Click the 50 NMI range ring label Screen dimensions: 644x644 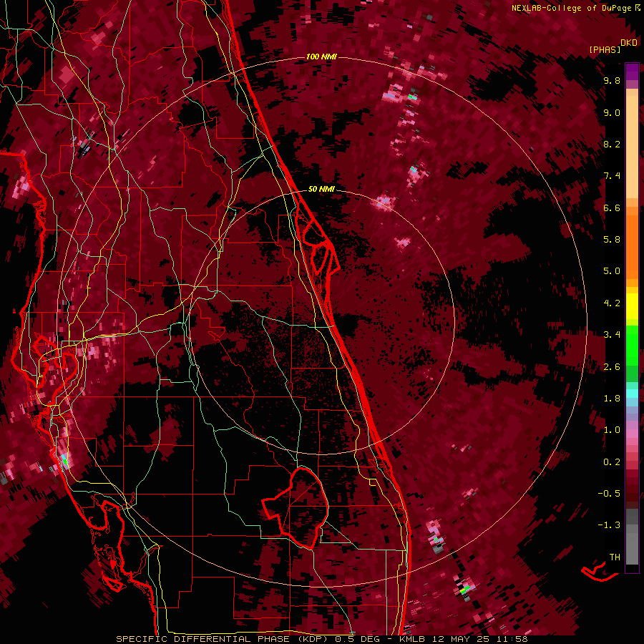point(321,189)
